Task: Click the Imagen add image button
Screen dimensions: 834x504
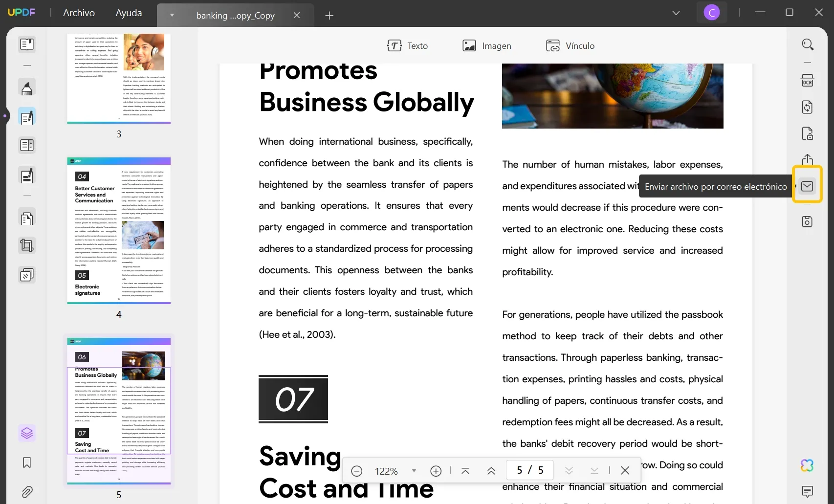Action: [487, 45]
